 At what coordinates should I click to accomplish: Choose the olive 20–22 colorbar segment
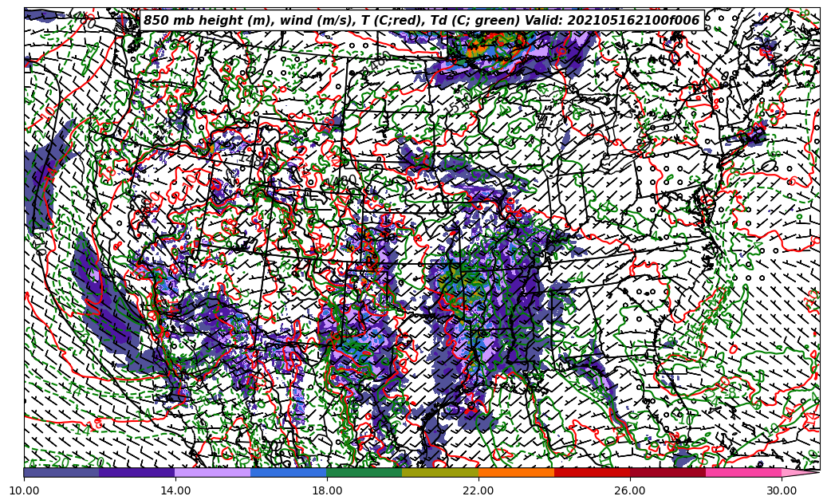coord(440,472)
